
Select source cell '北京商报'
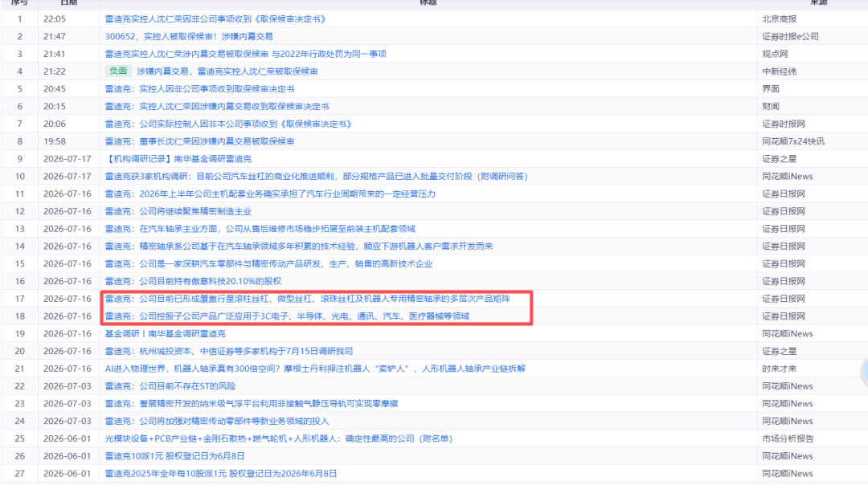[x=780, y=18]
